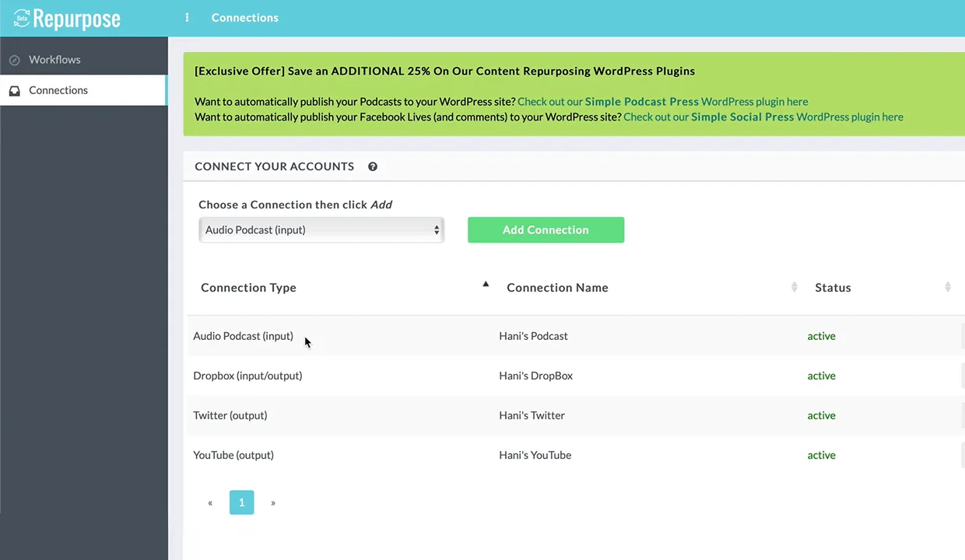The width and height of the screenshot is (965, 560).
Task: Click the Dropbox (input/output) row cell
Action: click(x=247, y=376)
